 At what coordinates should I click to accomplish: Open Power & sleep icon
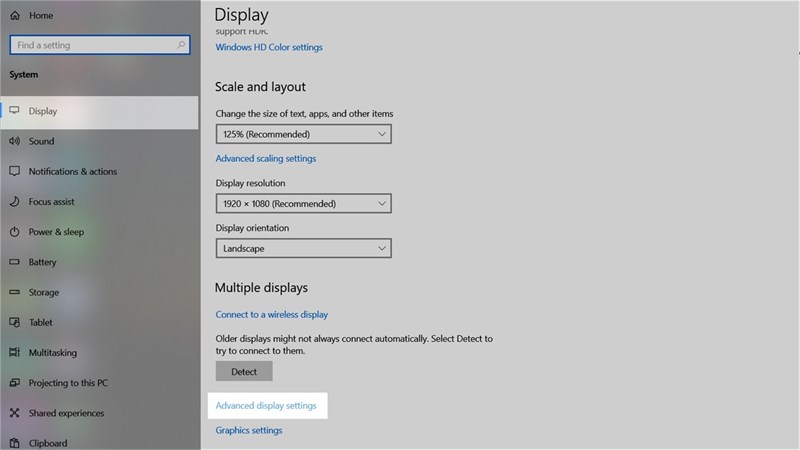[x=15, y=232]
